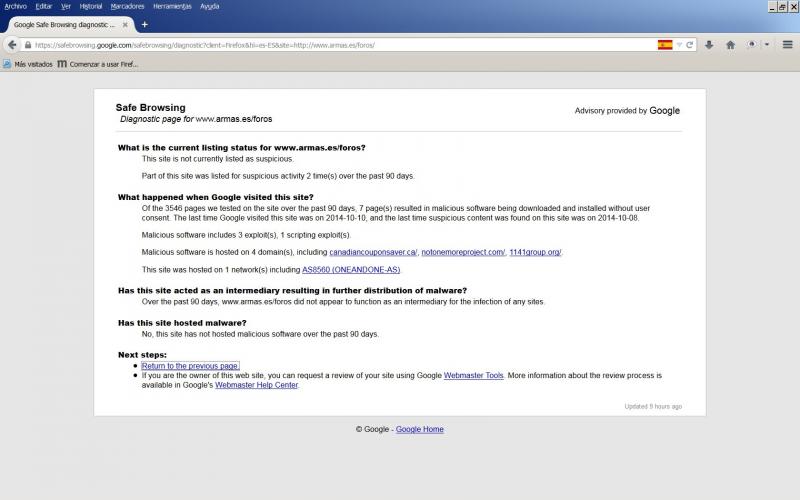Click the Spanish flag icon in the address bar

pyautogui.click(x=665, y=45)
